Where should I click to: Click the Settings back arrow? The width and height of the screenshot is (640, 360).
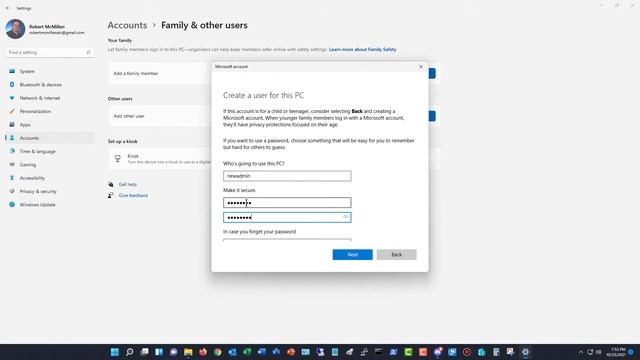(8, 8)
